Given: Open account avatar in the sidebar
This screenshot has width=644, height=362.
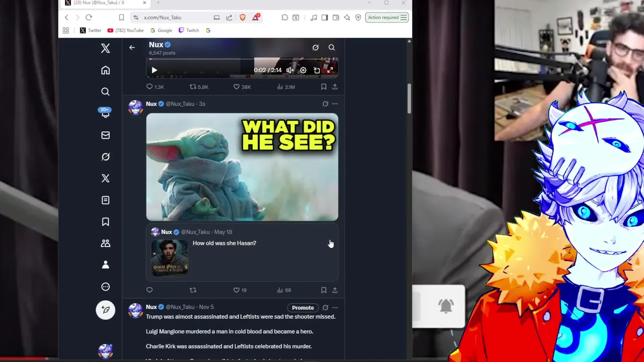Looking at the screenshot, I should (x=105, y=350).
